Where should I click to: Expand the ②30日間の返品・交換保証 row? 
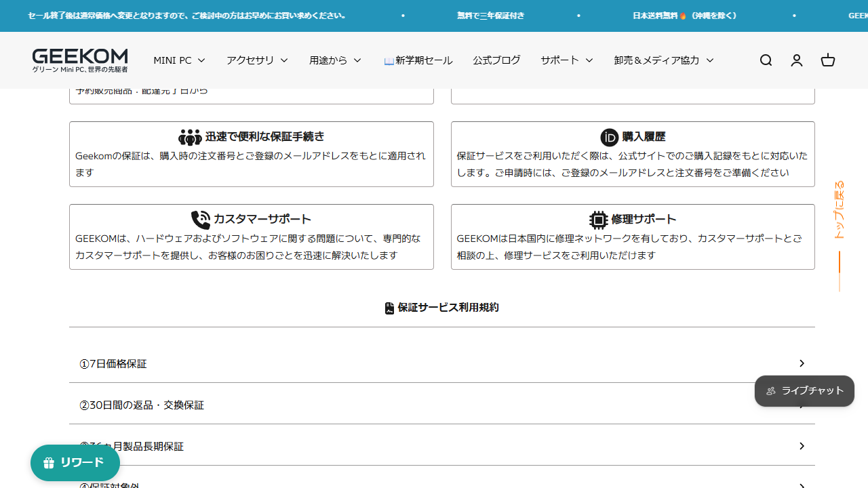[442, 405]
